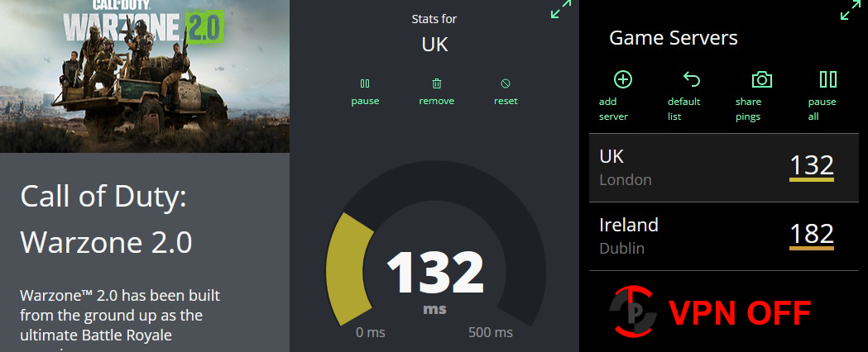The image size is (868, 352).
Task: Click the 132 ms gauge reading
Action: click(435, 273)
